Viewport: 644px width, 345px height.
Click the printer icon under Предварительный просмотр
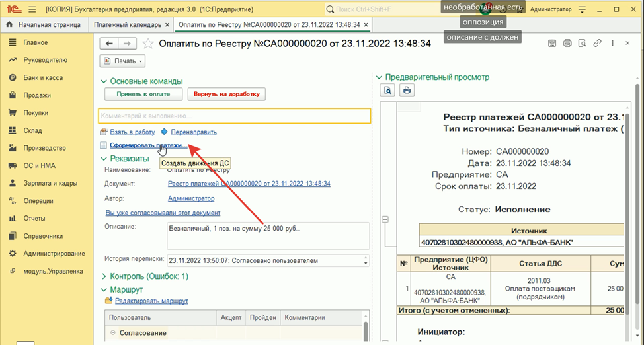pos(407,91)
